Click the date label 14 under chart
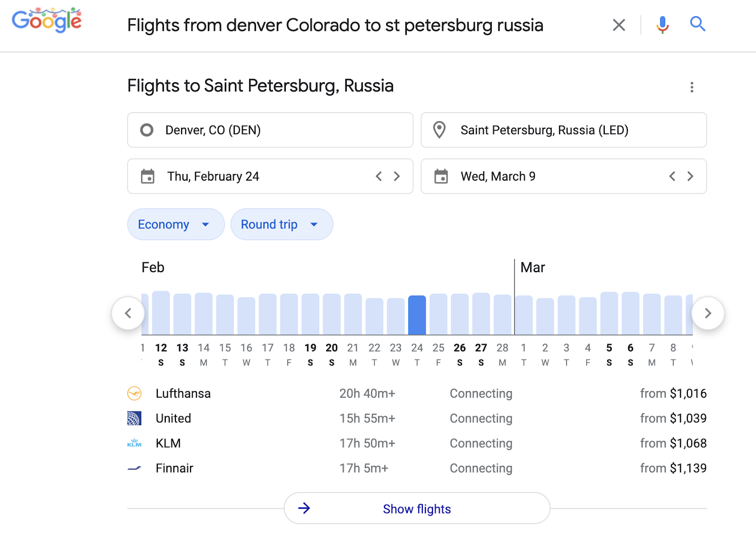The height and width of the screenshot is (541, 756). pos(204,348)
